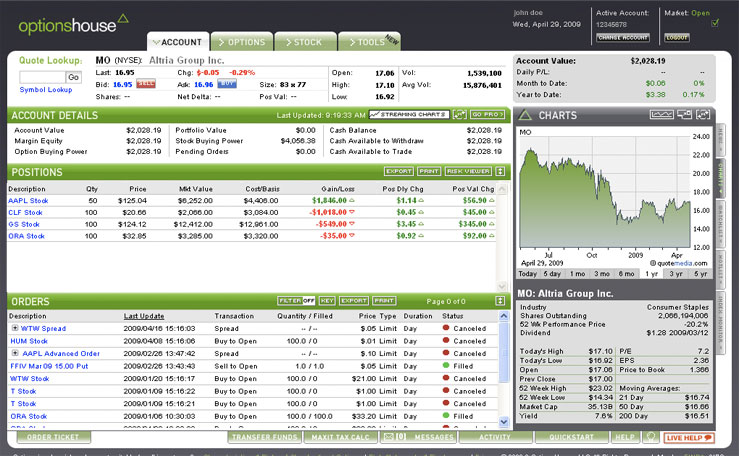
Task: Open Transfer Funds
Action: click(x=264, y=437)
